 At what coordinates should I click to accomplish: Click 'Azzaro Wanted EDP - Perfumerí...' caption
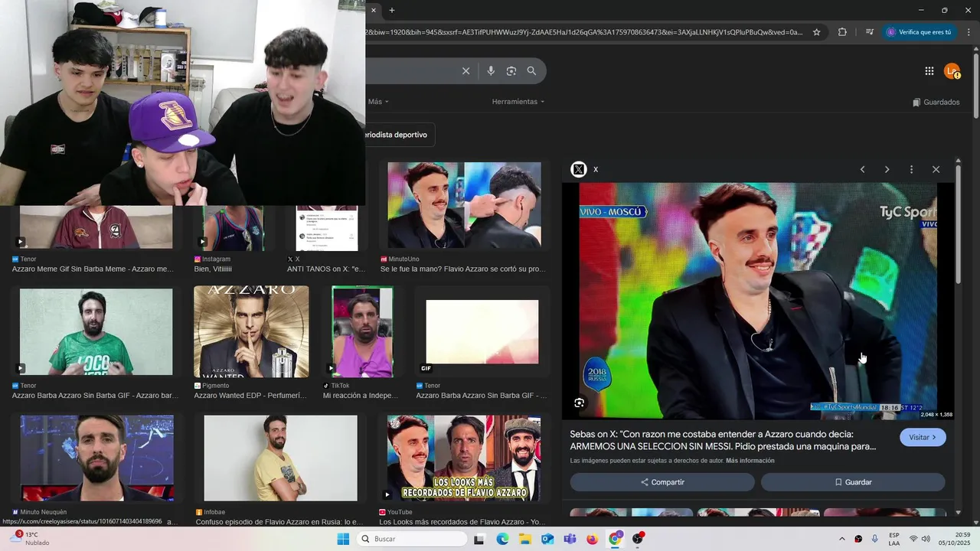tap(250, 396)
